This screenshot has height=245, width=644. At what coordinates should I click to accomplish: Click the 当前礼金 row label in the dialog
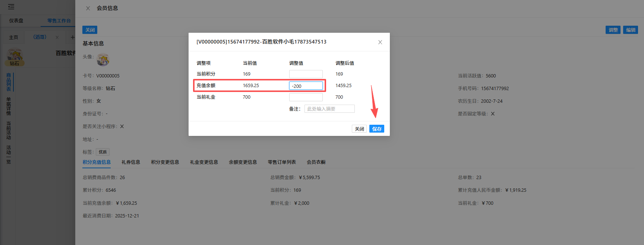[x=206, y=97]
